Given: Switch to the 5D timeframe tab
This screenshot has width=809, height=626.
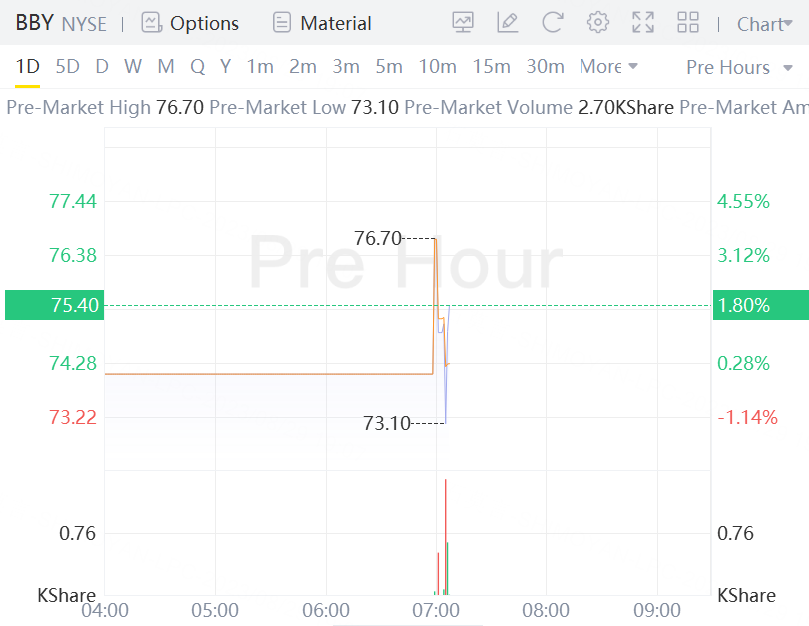Looking at the screenshot, I should (67, 67).
